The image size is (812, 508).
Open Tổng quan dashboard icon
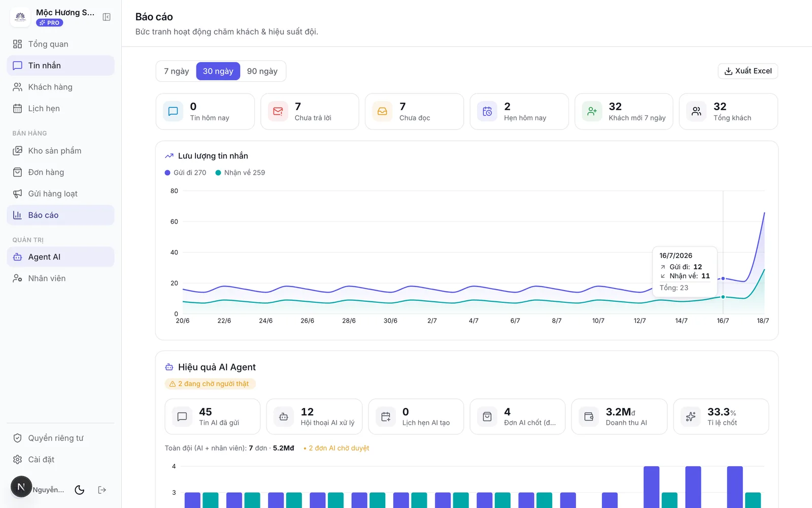[17, 44]
